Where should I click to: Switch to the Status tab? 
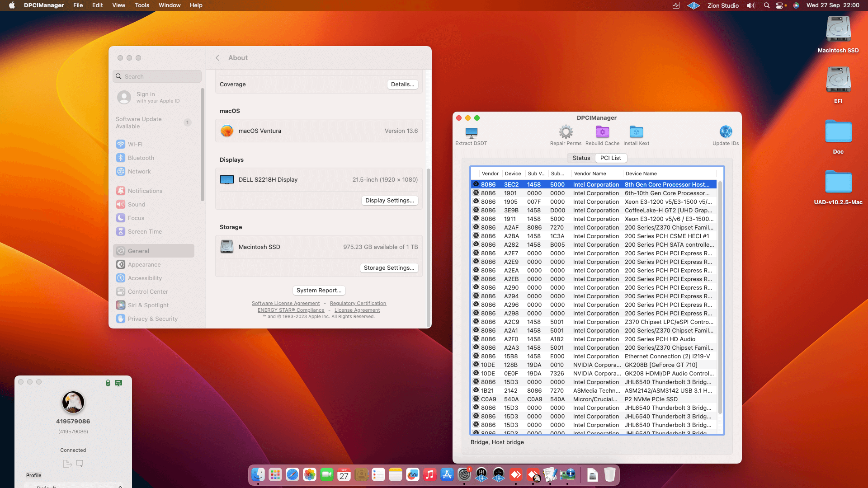point(581,158)
